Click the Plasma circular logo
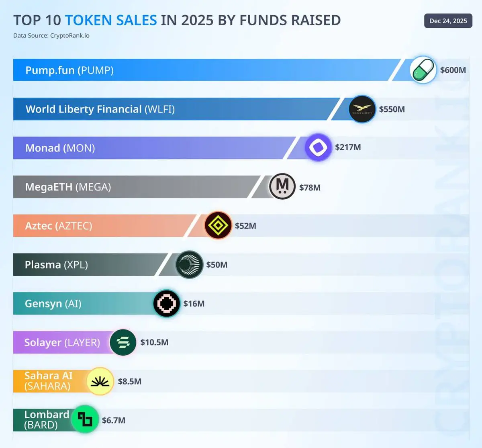This screenshot has width=482, height=448. tap(189, 264)
